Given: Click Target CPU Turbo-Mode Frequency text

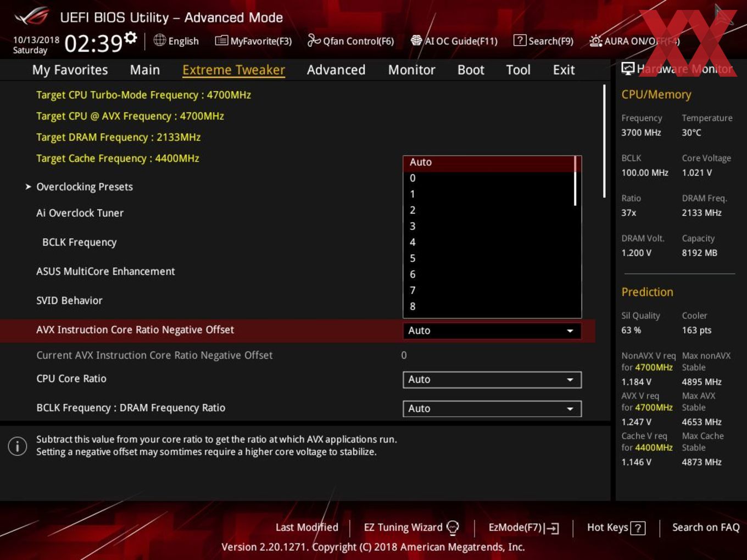Looking at the screenshot, I should (143, 95).
